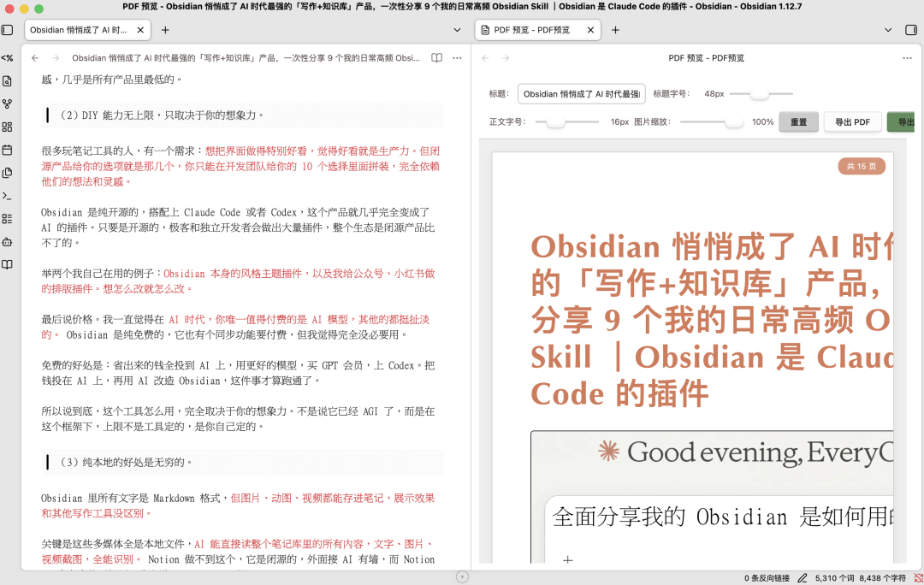Focus the 标题 title input field

tap(582, 94)
